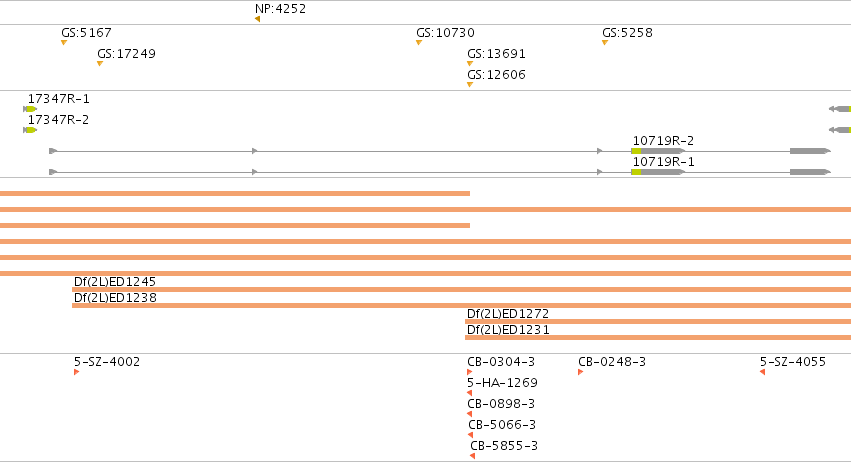Click the 5-SZ-4055 marker arrow
Image resolution: width=851 pixels, height=462 pixels.
point(763,372)
